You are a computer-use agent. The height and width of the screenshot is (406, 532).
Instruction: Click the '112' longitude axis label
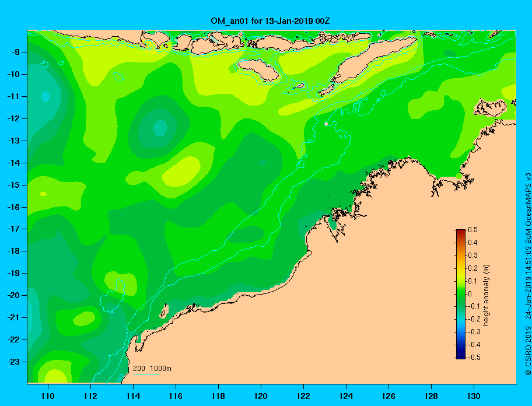point(90,396)
